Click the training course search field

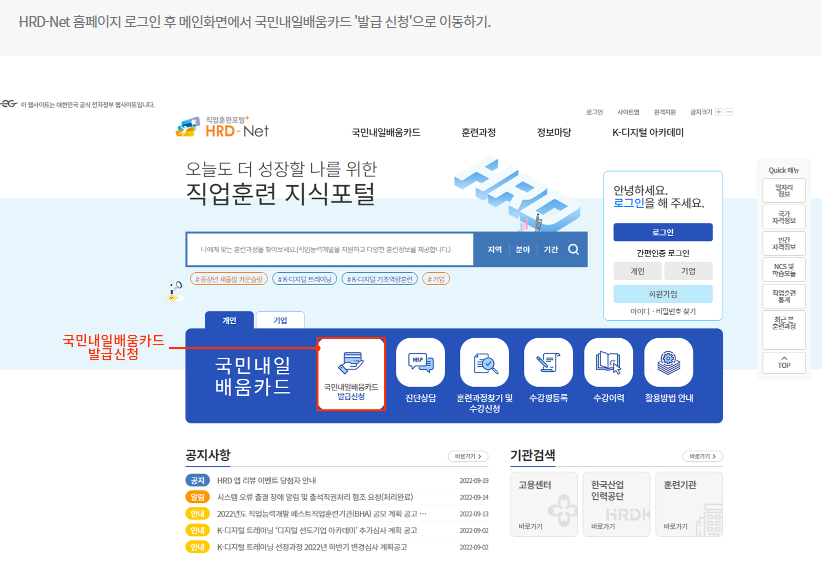coord(330,250)
